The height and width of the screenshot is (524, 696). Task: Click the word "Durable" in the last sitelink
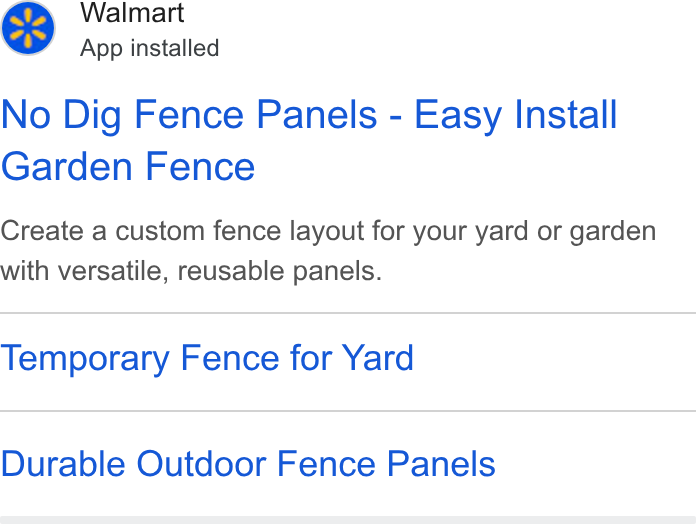pyautogui.click(x=63, y=464)
